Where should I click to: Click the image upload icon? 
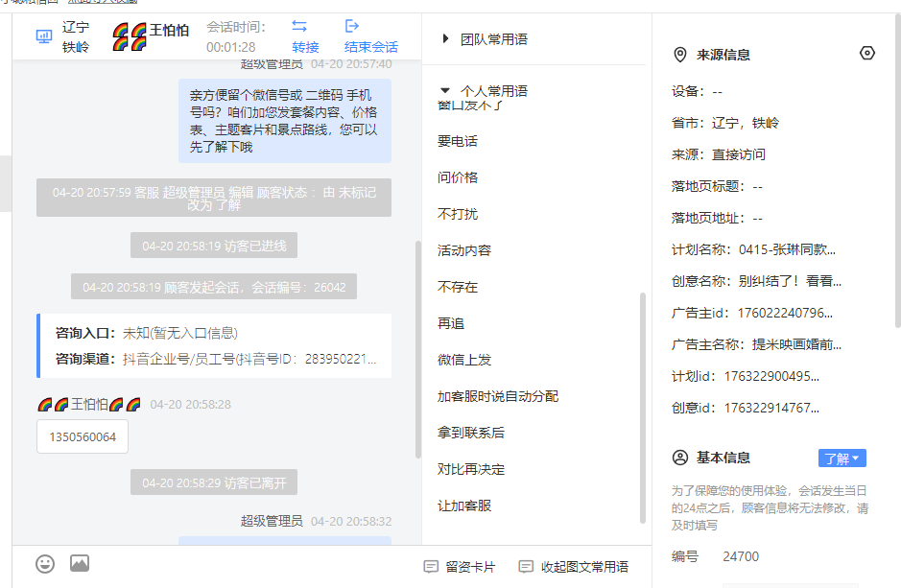point(80,563)
